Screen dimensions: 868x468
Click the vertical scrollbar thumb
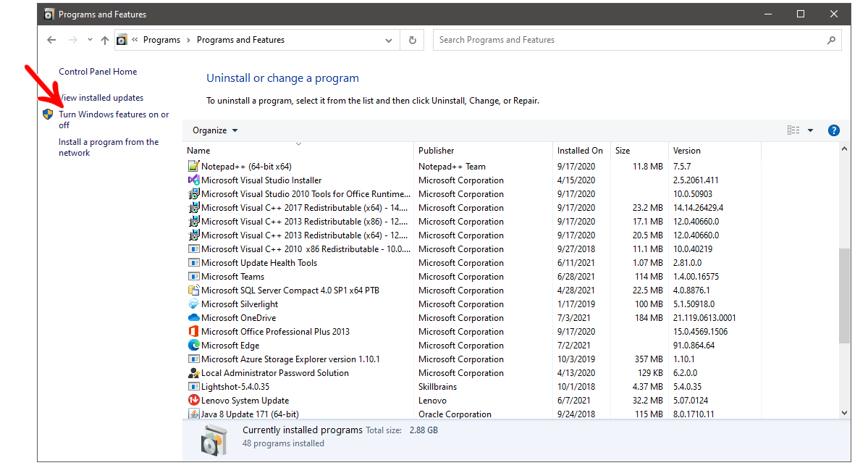(x=844, y=296)
